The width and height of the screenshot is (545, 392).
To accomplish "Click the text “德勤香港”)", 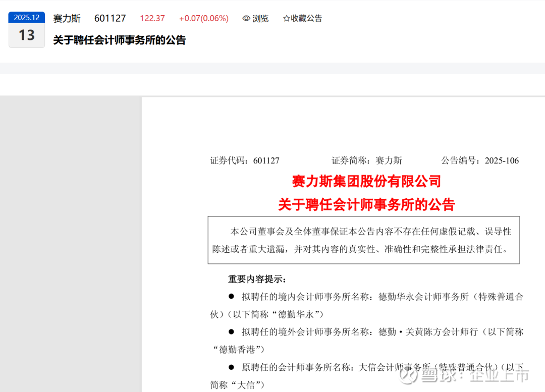I will click(238, 349).
